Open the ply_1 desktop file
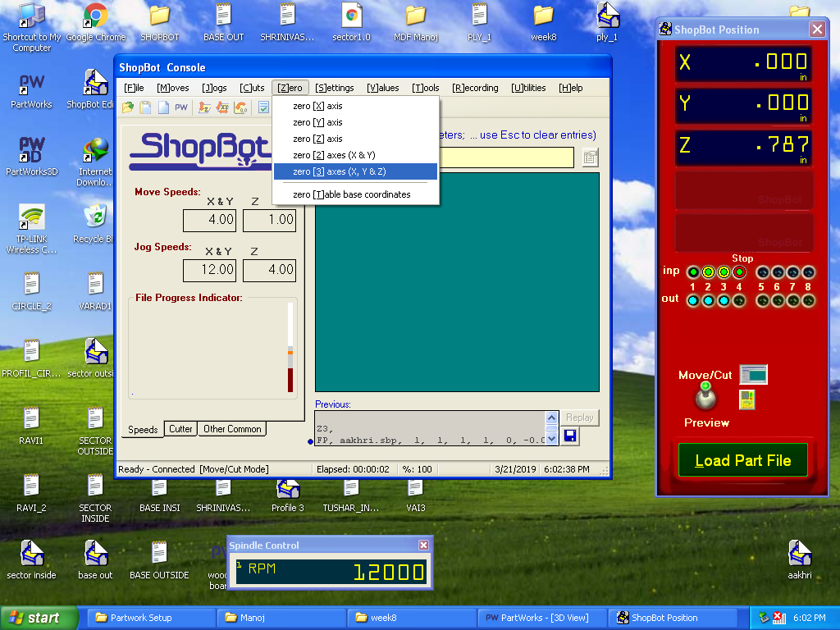 tap(607, 21)
